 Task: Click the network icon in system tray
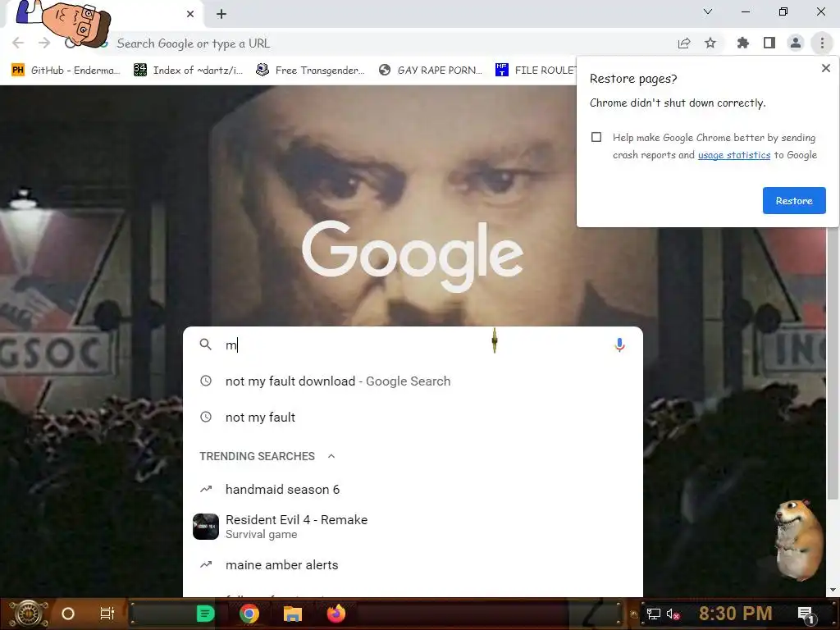(653, 614)
